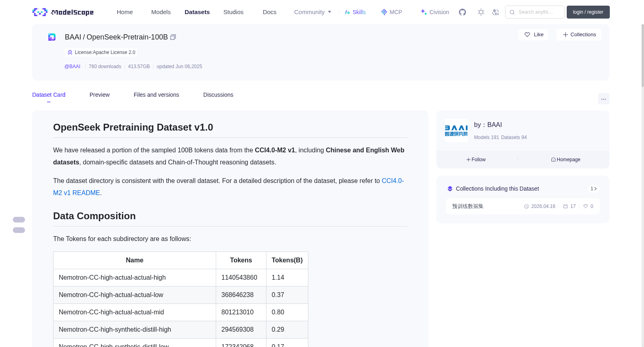This screenshot has width=644, height=347.
Task: Click the "0.80" Tokens(B) value
Action: coord(278,312)
